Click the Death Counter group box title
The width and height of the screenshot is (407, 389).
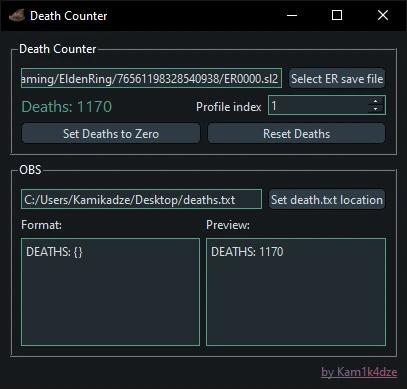coord(58,49)
